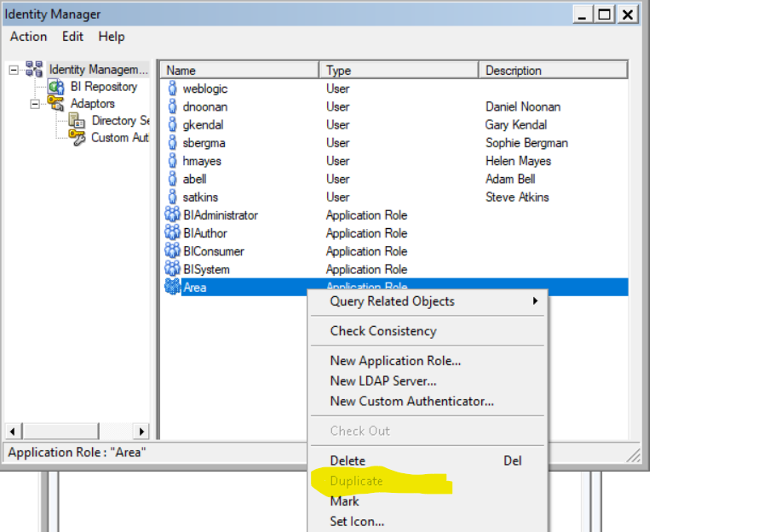Click the weblogic user icon

click(172, 89)
